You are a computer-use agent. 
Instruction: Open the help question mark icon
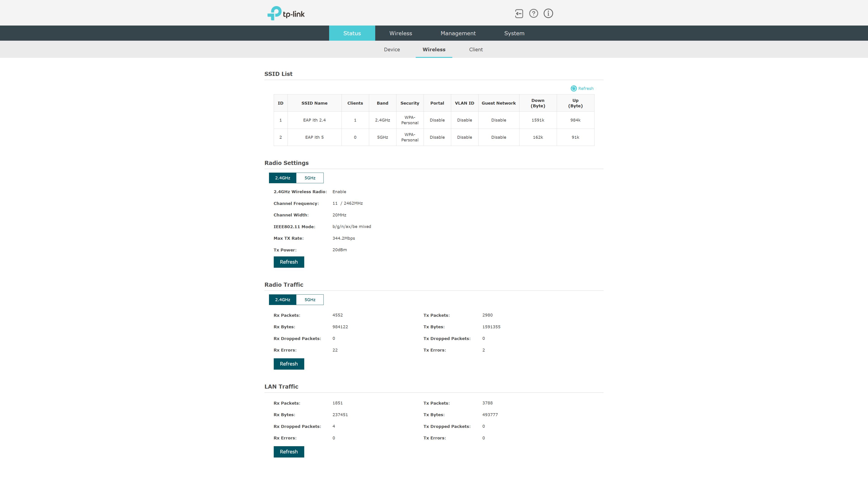[533, 14]
